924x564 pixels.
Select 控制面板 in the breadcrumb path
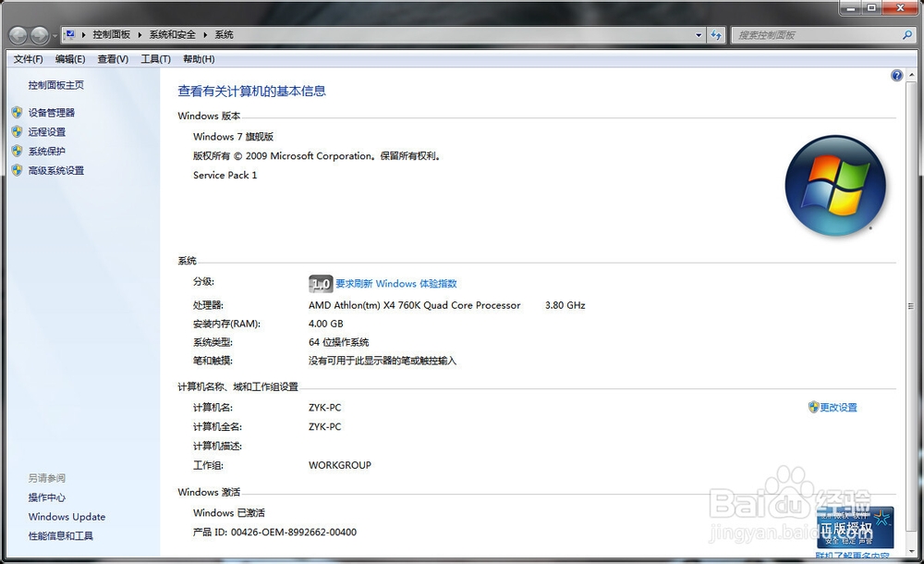(112, 35)
